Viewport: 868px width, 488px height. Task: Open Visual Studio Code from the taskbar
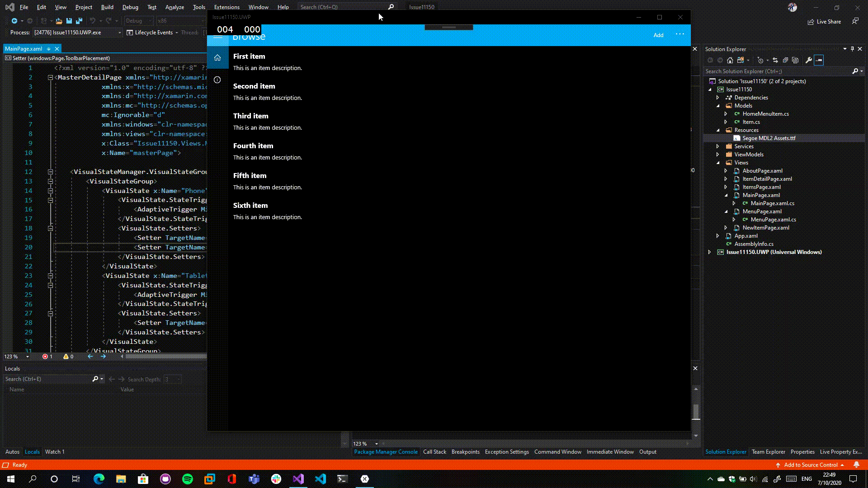point(321,479)
